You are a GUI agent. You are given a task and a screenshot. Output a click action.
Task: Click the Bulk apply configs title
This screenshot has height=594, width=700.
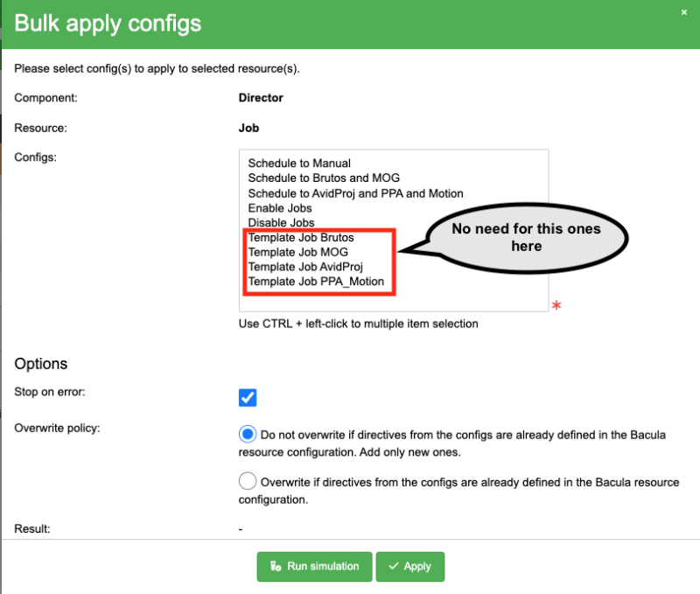coord(108,24)
